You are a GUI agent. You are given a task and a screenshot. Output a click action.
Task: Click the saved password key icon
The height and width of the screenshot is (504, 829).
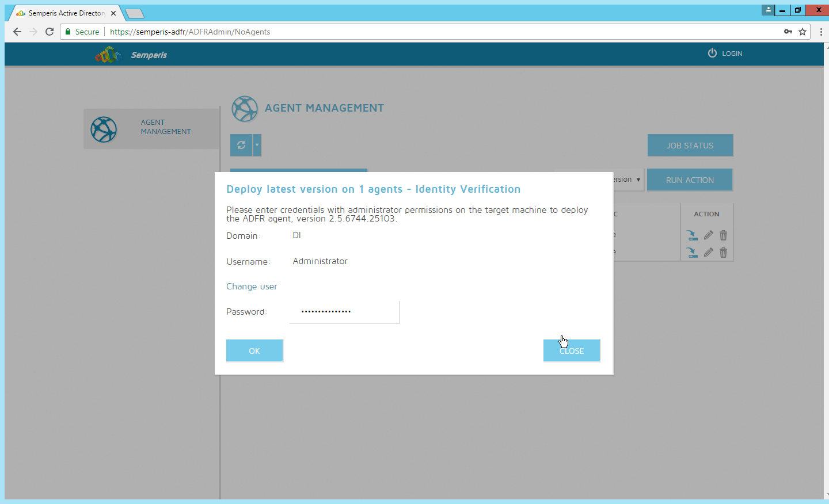(788, 32)
